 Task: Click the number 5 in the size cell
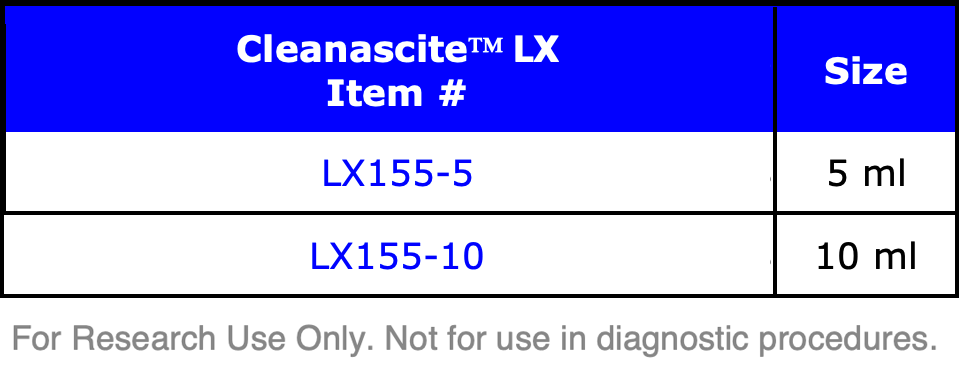coord(838,174)
